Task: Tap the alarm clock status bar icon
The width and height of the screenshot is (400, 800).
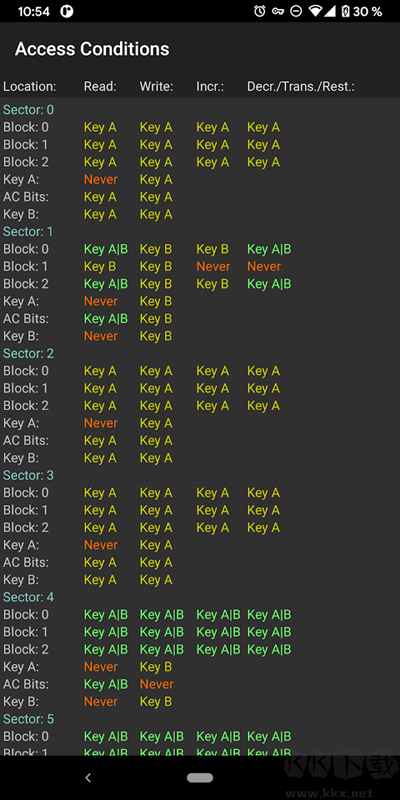Action: tap(260, 11)
